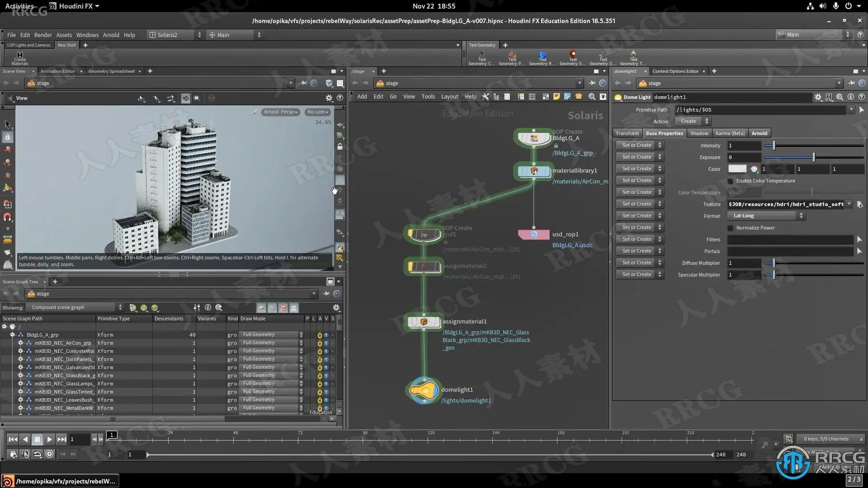This screenshot has width=868, height=488.
Task: Click the play forward button in timeline
Action: [x=49, y=439]
